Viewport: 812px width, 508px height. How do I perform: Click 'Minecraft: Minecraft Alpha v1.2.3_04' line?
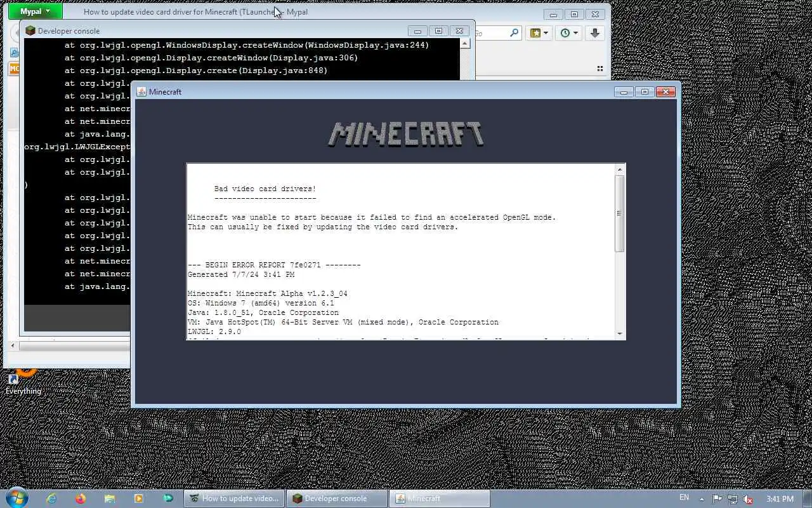pos(268,293)
